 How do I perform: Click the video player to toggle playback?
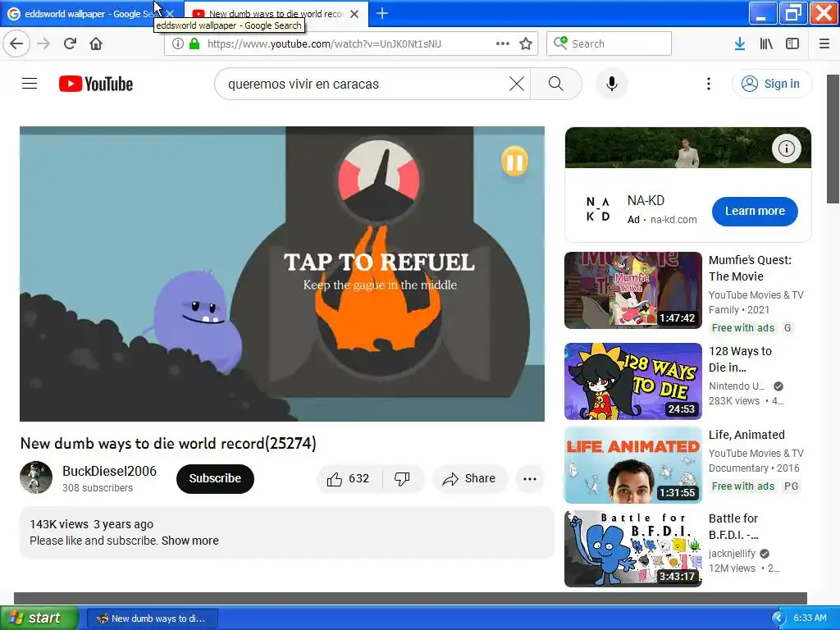(x=282, y=274)
